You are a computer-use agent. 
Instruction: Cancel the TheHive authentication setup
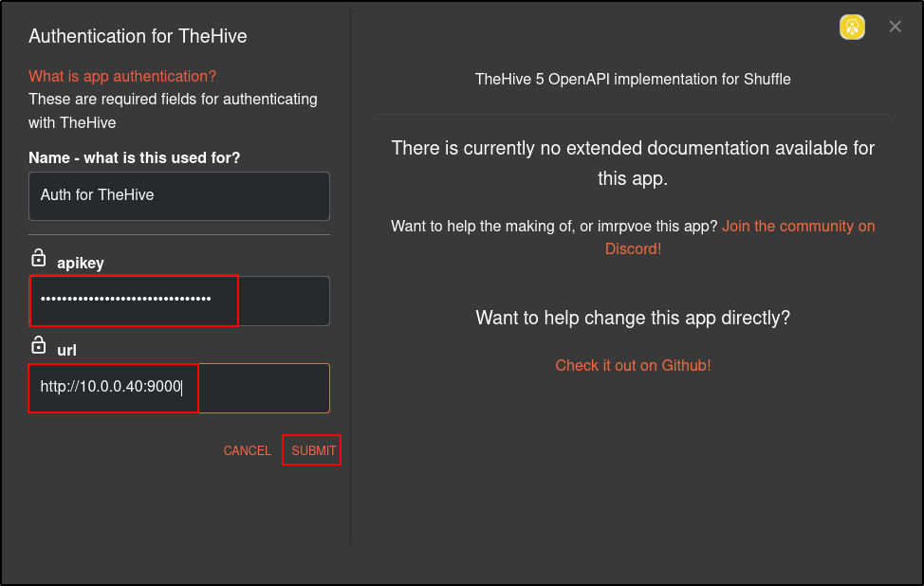[247, 450]
